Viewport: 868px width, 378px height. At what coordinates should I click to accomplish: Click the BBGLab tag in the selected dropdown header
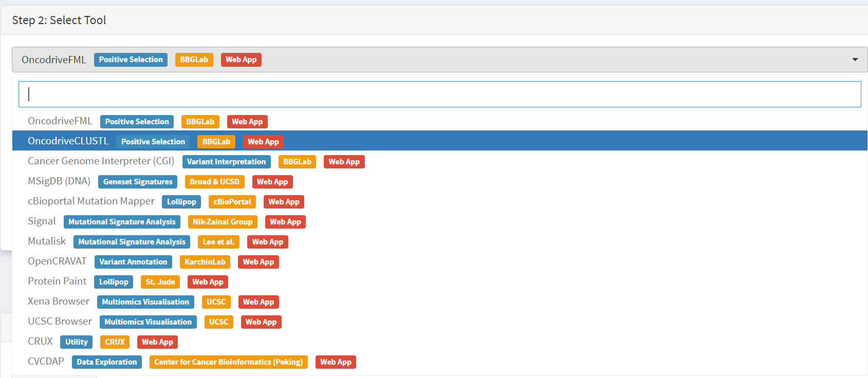click(x=194, y=60)
